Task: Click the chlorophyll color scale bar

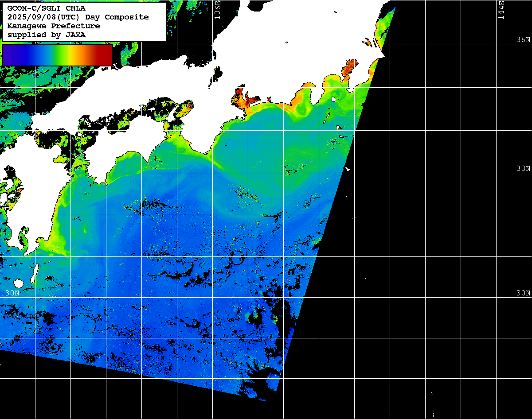Action: coord(57,55)
